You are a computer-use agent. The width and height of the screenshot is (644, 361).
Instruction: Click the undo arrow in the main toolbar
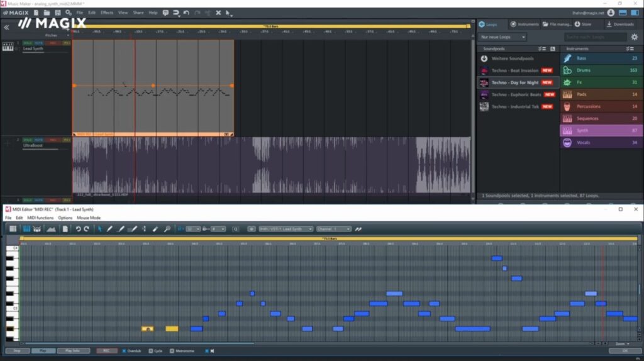tap(186, 13)
